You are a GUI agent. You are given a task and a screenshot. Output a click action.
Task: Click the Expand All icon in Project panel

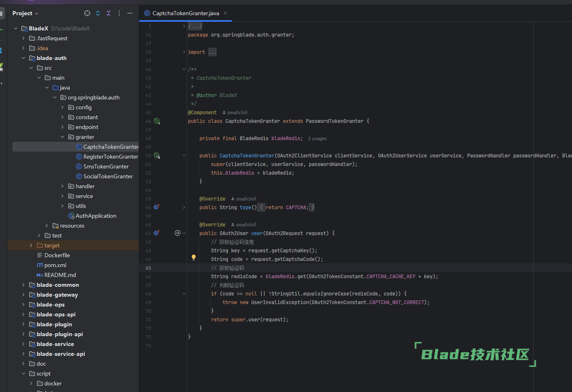coord(98,13)
